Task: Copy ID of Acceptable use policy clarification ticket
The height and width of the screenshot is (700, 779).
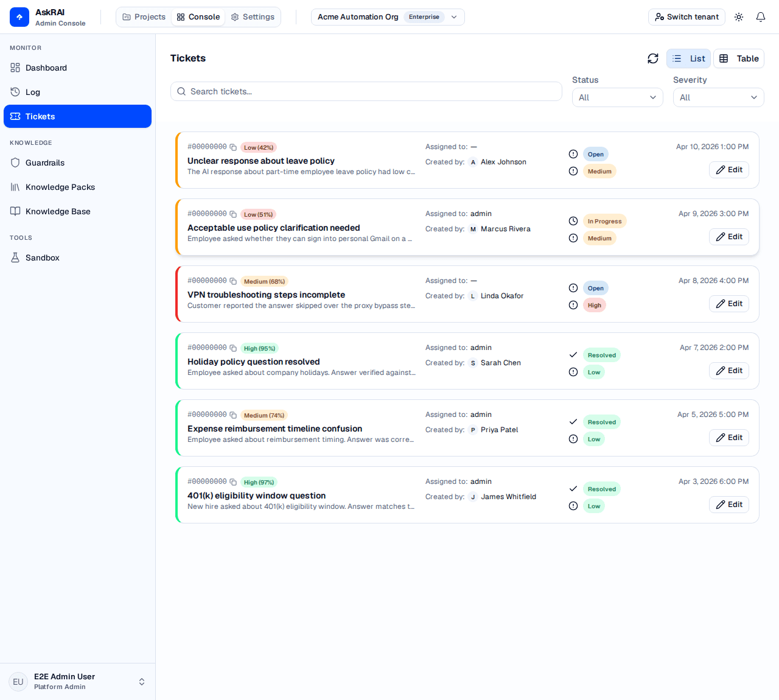Action: click(233, 214)
